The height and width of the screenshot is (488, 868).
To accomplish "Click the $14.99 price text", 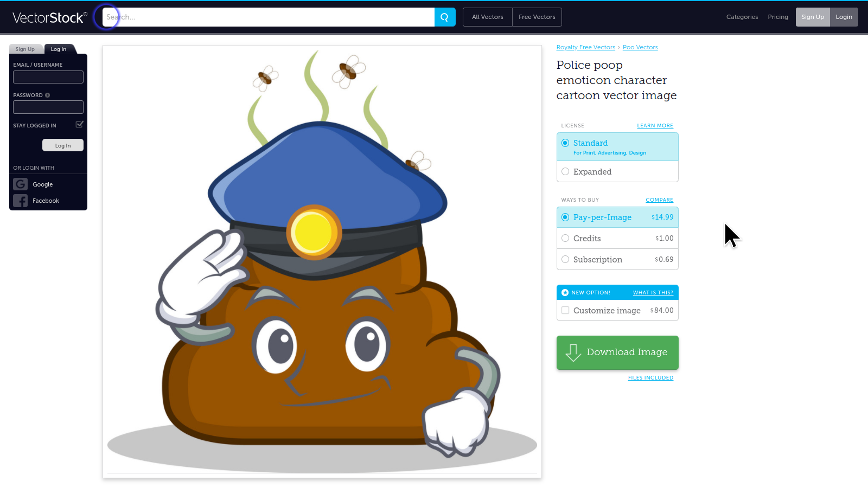I will click(x=662, y=217).
